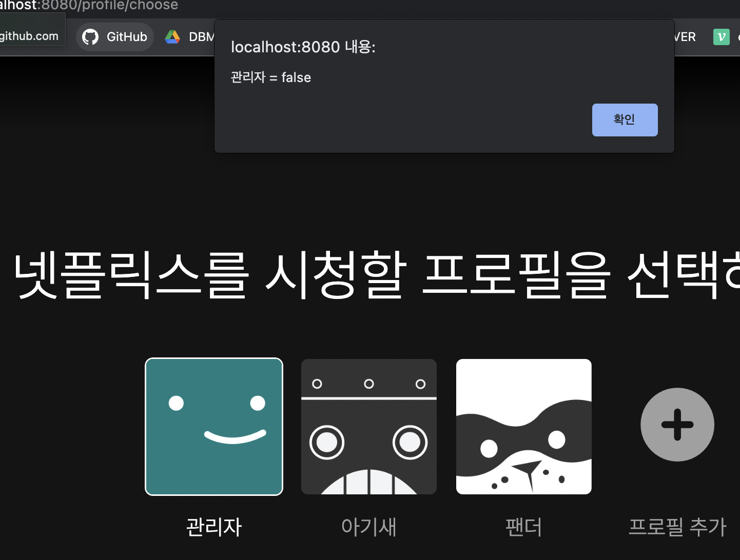Click the address bar URL
740x560 pixels.
pos(89,6)
